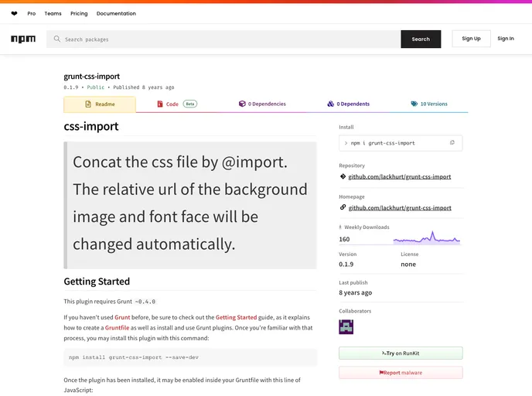This screenshot has height=396, width=532.
Task: Open the Gruntfile link
Action: [117, 328]
